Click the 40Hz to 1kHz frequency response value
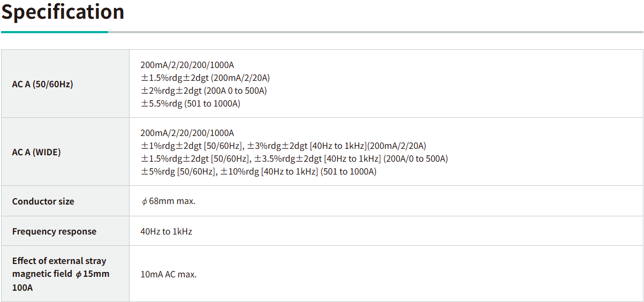The image size is (644, 302). pyautogui.click(x=166, y=231)
